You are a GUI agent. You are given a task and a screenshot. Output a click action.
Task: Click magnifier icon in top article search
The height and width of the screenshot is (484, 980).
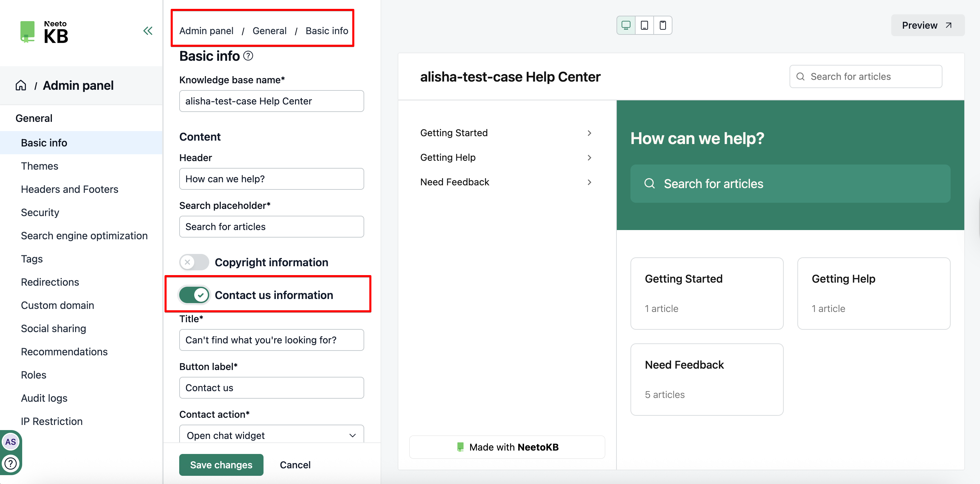(x=800, y=76)
